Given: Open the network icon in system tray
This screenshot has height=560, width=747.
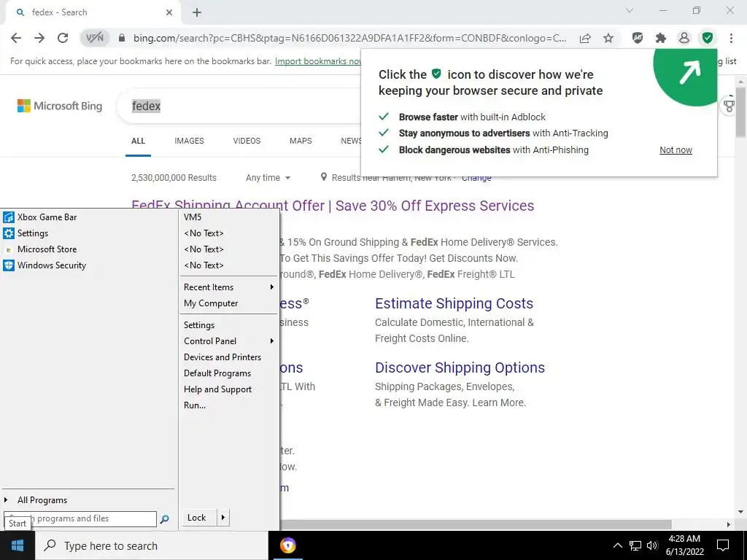Looking at the screenshot, I should tap(635, 545).
